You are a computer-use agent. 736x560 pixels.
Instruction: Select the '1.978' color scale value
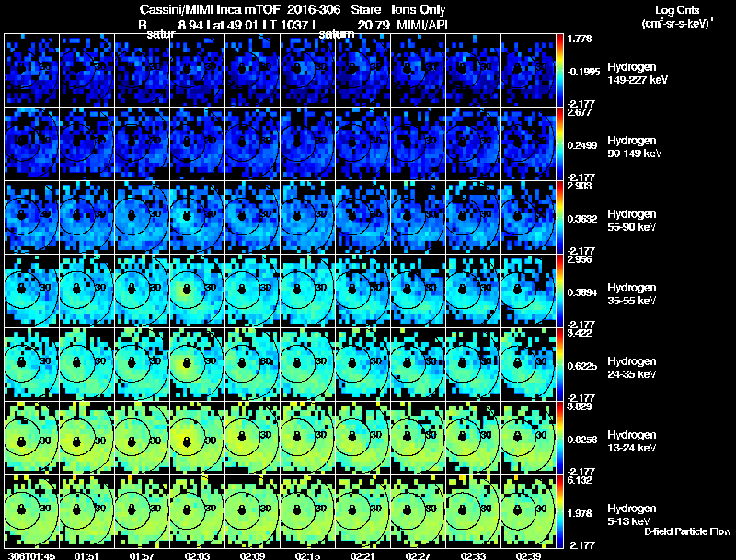coord(580,514)
